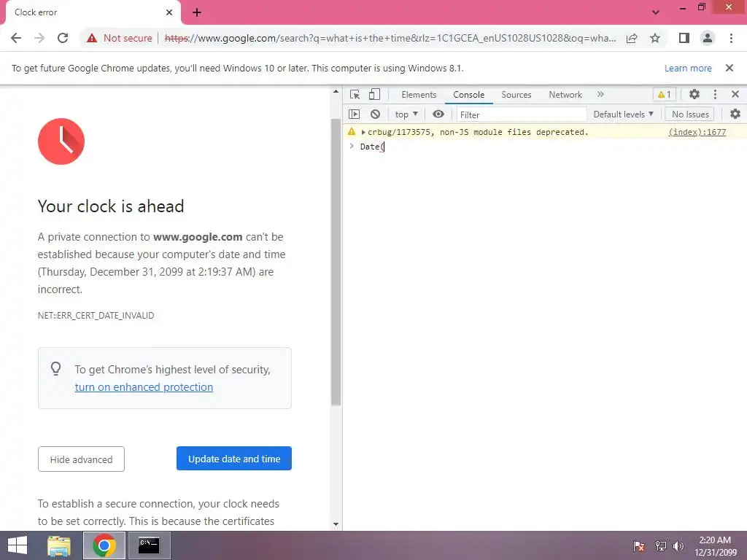Screen dimensions: 747x560
Task: Switch to the Sources tab
Action: 516,94
